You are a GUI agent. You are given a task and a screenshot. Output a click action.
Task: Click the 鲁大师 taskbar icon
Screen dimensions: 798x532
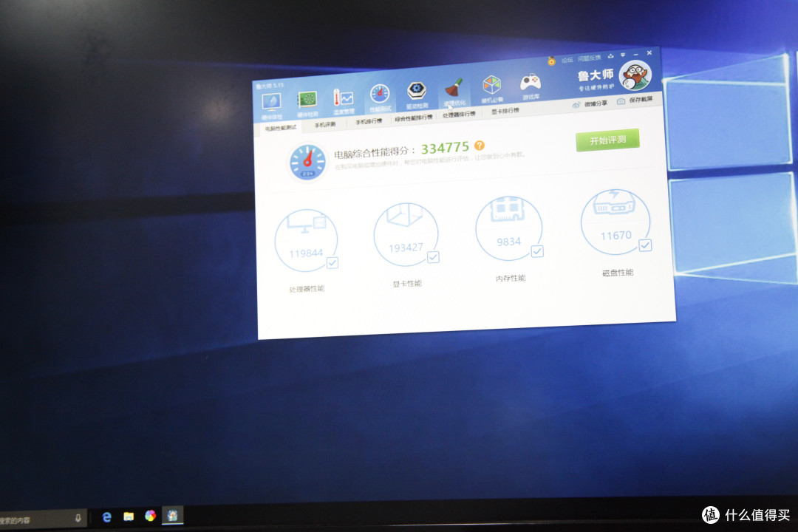[172, 515]
